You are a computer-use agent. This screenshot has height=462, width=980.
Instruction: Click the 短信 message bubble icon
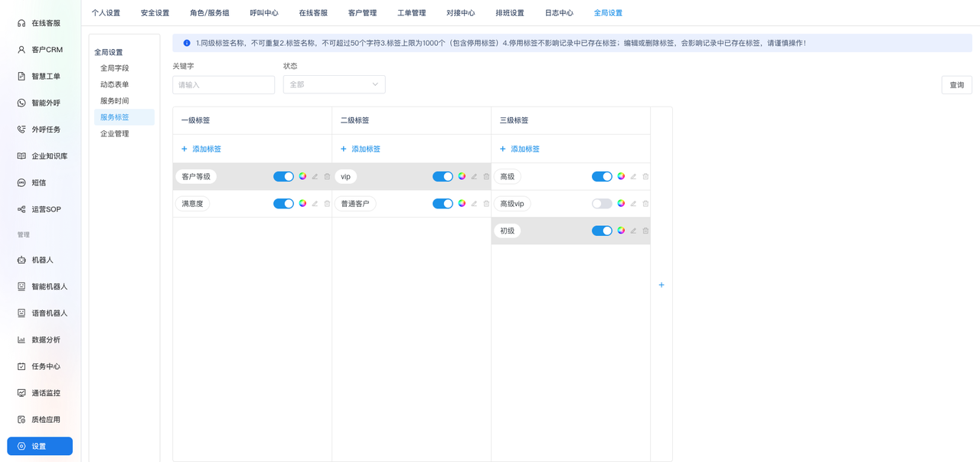click(21, 182)
